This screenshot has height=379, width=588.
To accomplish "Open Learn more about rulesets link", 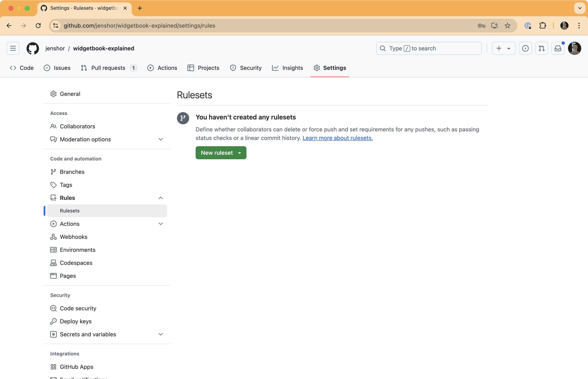I will coord(337,138).
